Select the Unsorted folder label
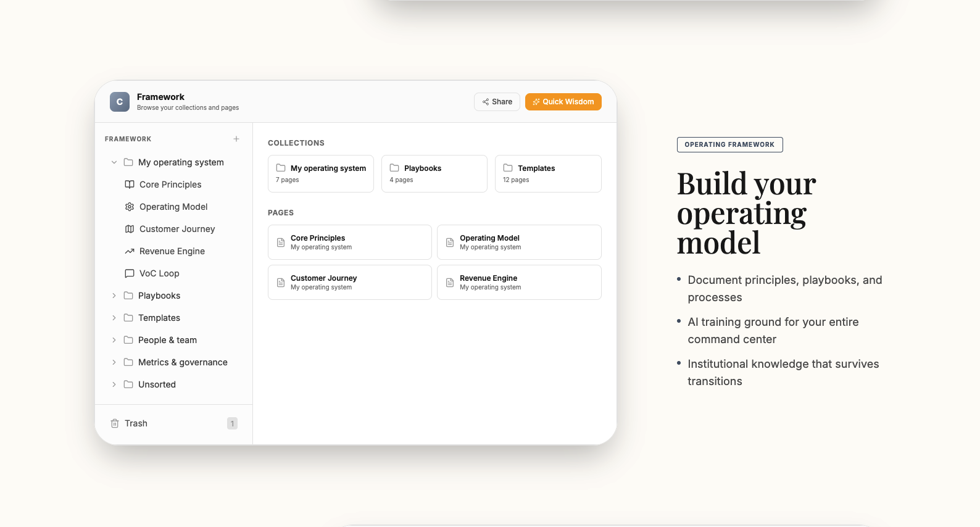This screenshot has height=527, width=980. pyautogui.click(x=157, y=384)
